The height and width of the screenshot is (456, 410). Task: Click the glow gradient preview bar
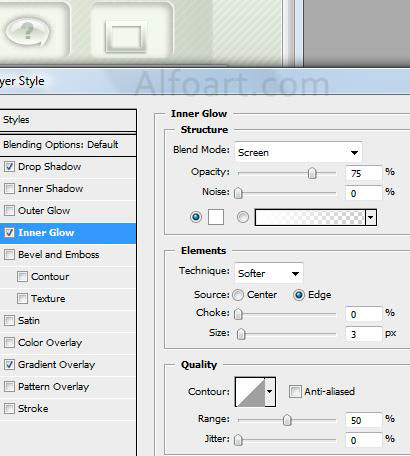310,217
